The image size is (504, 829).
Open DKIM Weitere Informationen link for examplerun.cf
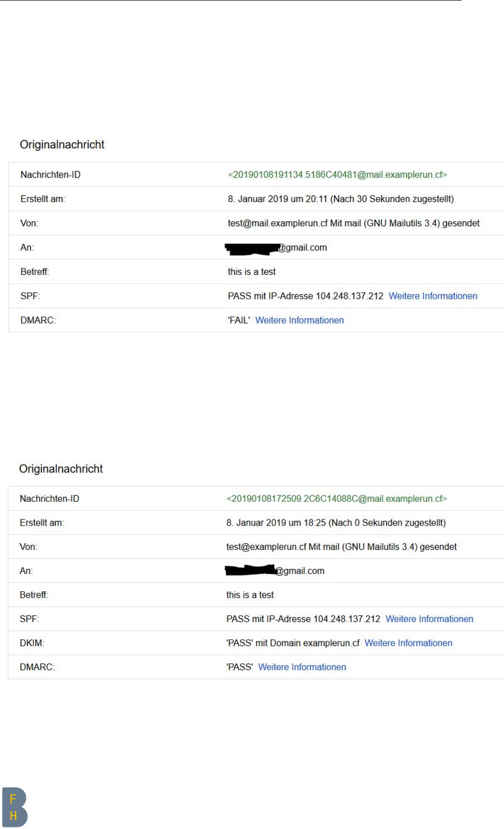408,643
